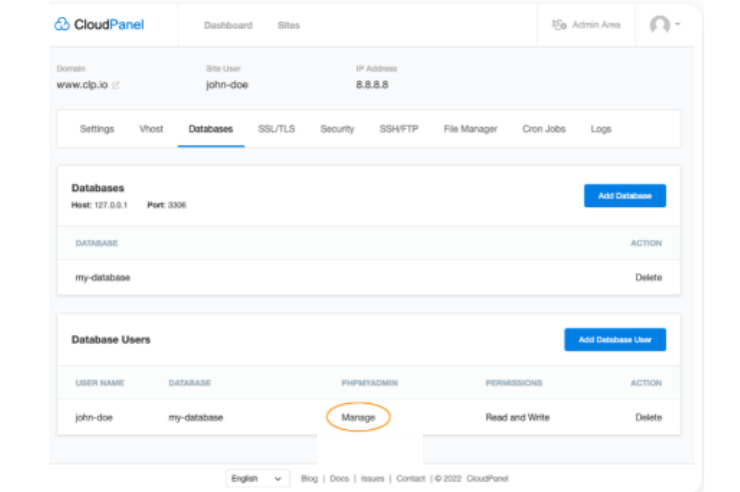Open the English language dropdown
The height and width of the screenshot is (492, 740).
click(258, 479)
